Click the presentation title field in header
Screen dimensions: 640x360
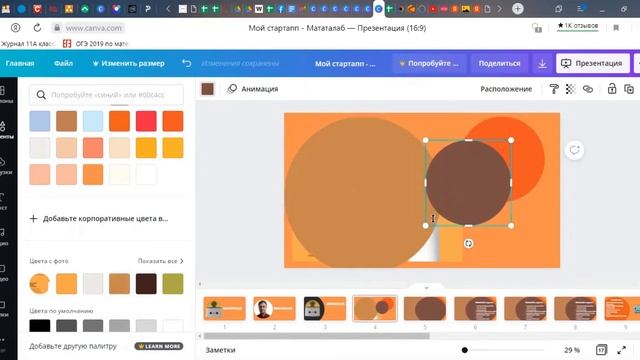(345, 64)
